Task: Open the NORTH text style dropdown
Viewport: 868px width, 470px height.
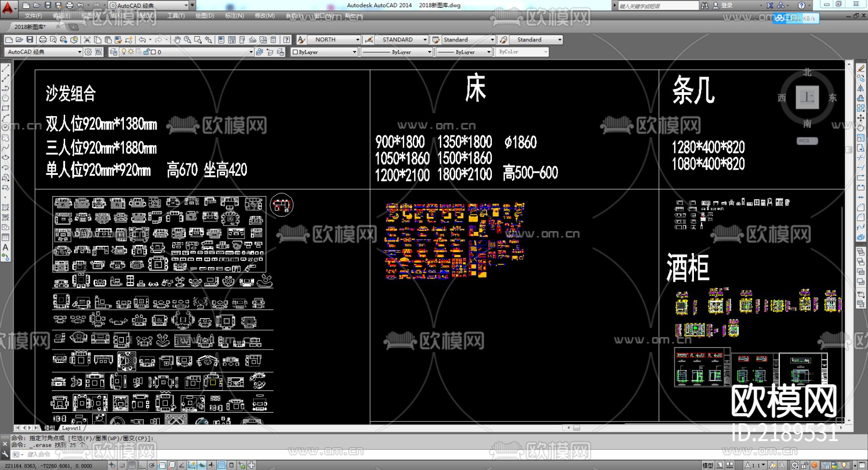Action: [335, 40]
